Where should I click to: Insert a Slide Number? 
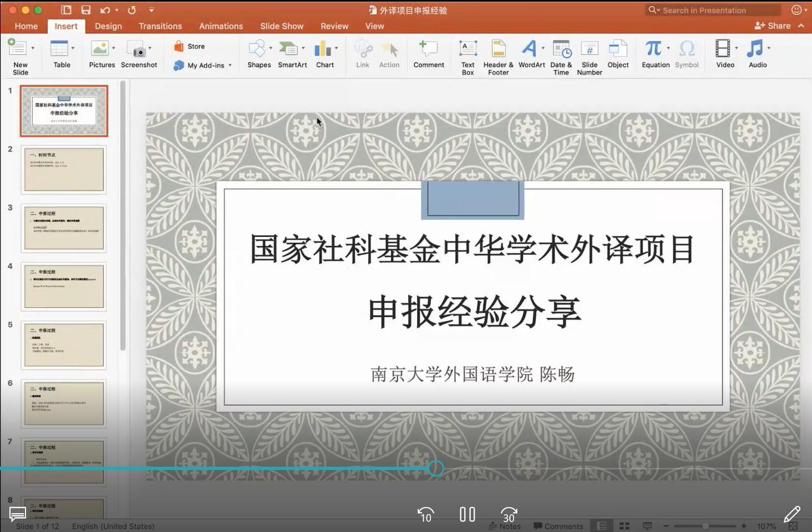[x=589, y=50]
